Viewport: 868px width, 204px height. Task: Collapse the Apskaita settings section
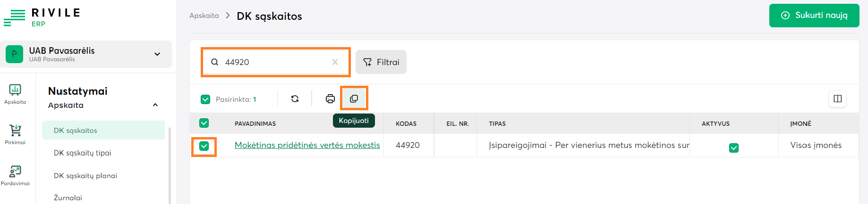(x=155, y=105)
